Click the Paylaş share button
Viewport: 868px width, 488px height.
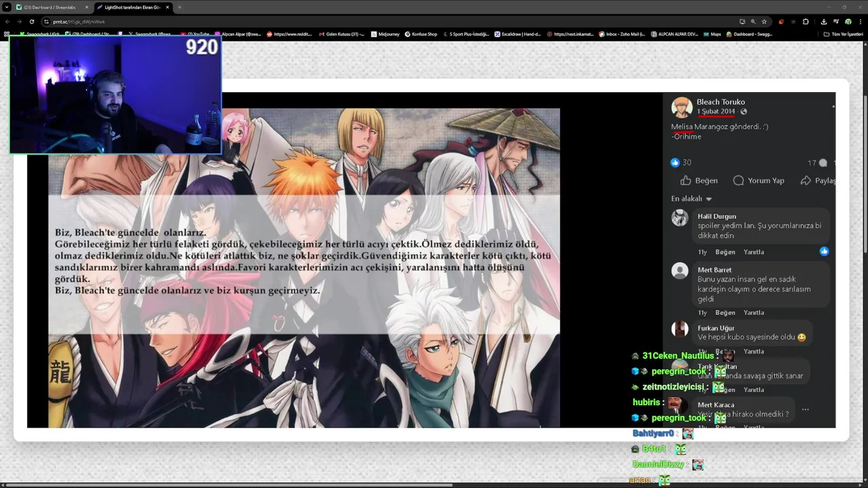pos(818,180)
